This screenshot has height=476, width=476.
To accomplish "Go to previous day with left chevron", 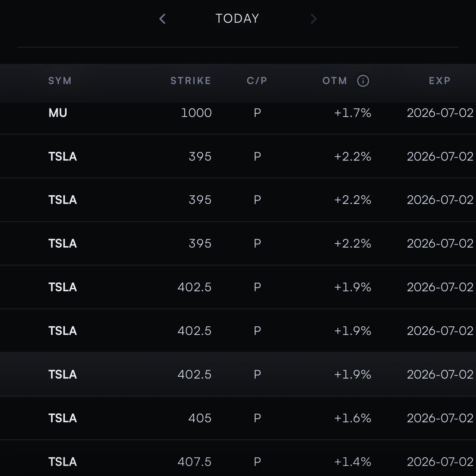I will tap(162, 19).
